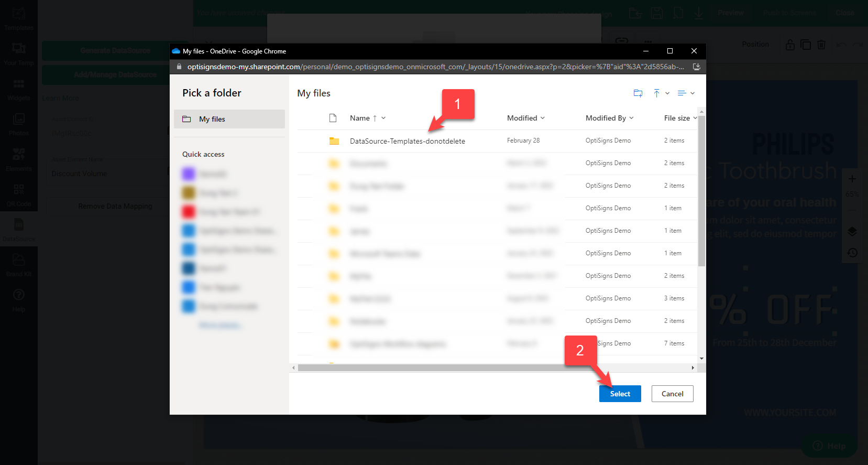Click the Upload arrow icon

[656, 93]
